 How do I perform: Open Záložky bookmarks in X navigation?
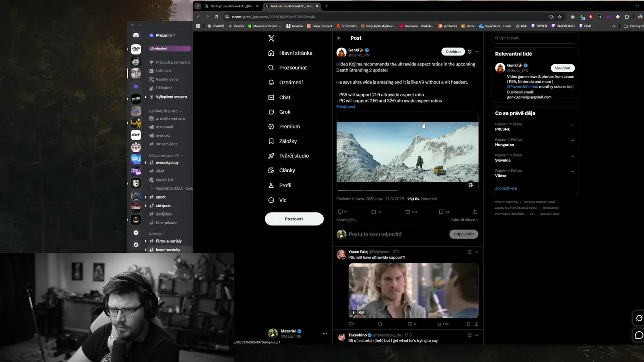coord(282,141)
